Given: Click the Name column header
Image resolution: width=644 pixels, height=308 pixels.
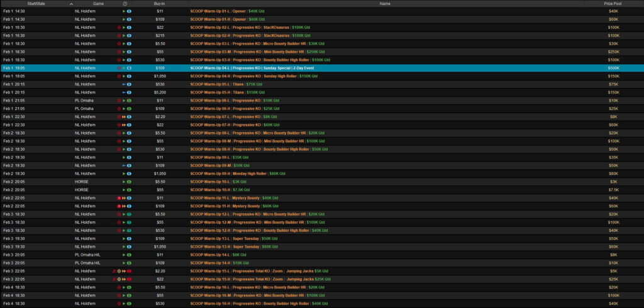Looking at the screenshot, I should click(x=385, y=4).
